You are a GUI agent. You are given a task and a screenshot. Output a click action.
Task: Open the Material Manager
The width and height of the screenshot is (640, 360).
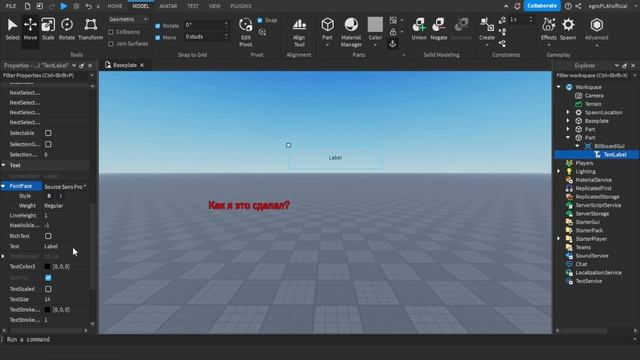click(x=351, y=32)
